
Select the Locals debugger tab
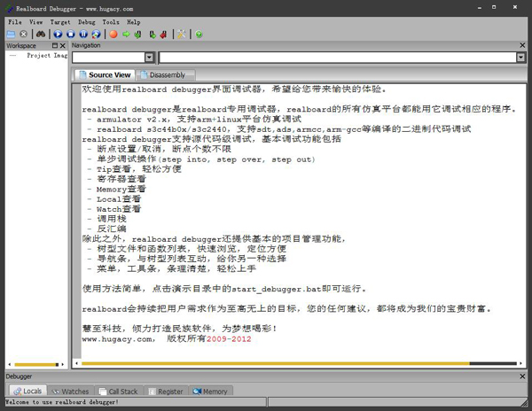coord(27,391)
